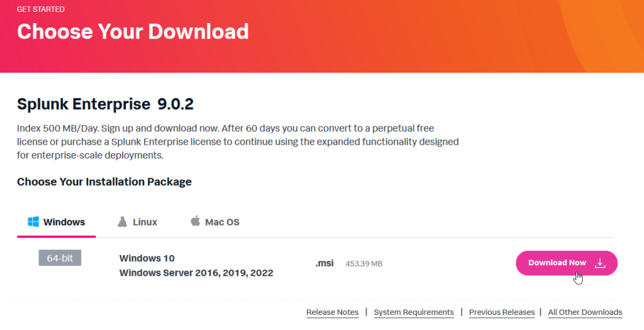Click the Linux penguin icon
Screen dimensions: 644x330
tap(122, 222)
